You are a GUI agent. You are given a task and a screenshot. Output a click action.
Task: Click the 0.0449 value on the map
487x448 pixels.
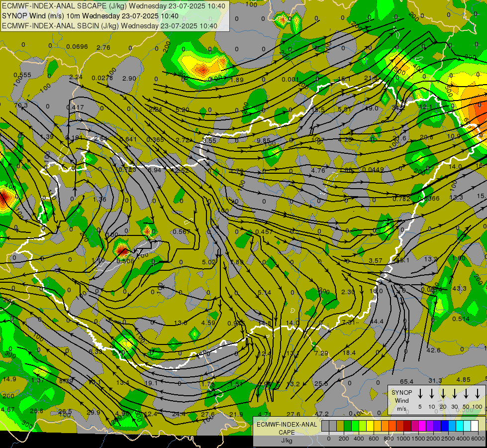tap(373, 169)
